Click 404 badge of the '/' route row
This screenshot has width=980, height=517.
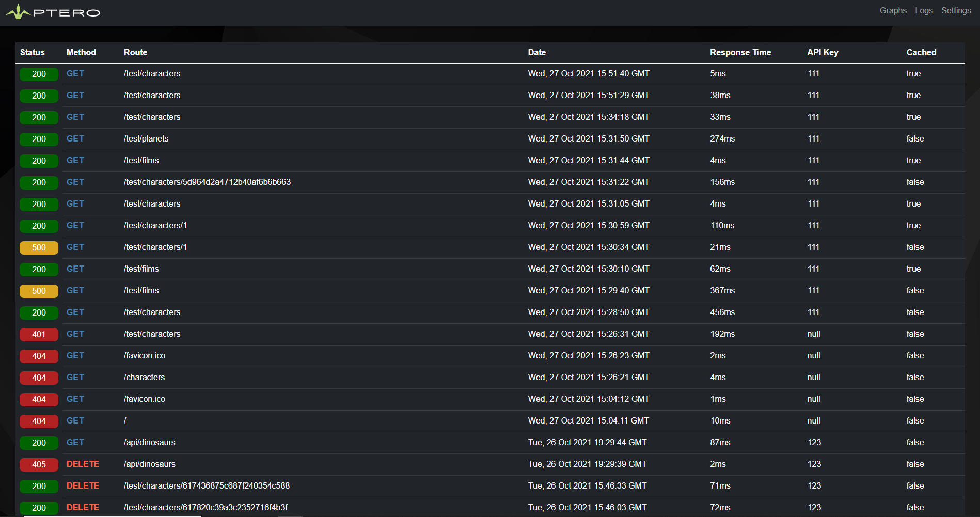coord(39,421)
